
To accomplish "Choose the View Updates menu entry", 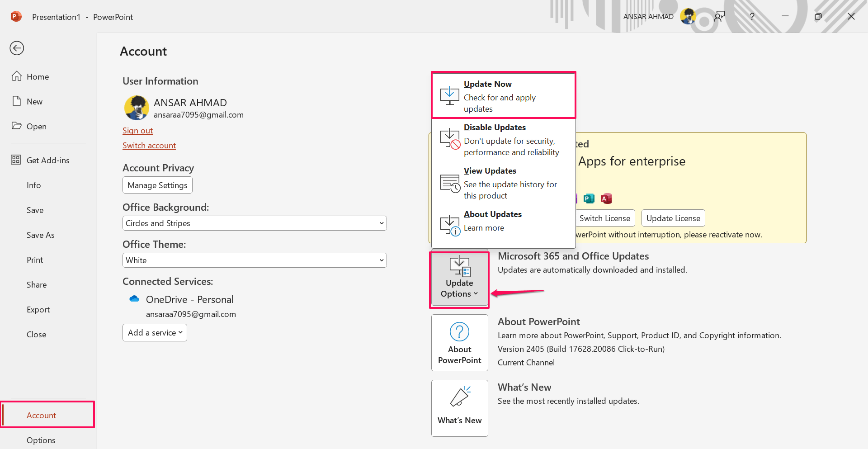I will [x=504, y=183].
